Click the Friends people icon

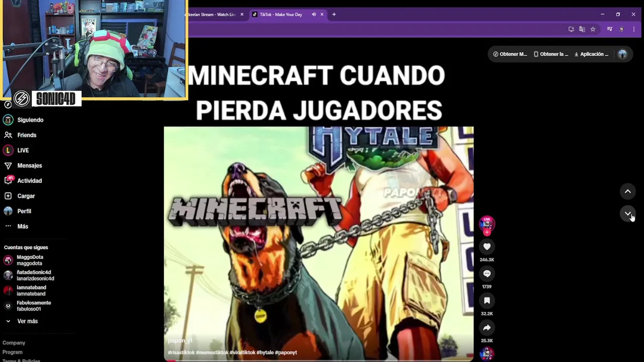pos(8,135)
